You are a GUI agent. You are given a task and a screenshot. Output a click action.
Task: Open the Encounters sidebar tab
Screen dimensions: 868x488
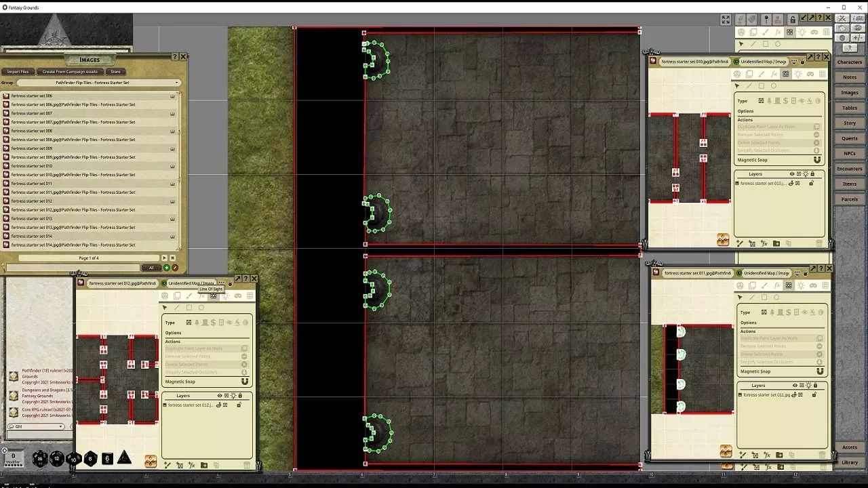849,169
